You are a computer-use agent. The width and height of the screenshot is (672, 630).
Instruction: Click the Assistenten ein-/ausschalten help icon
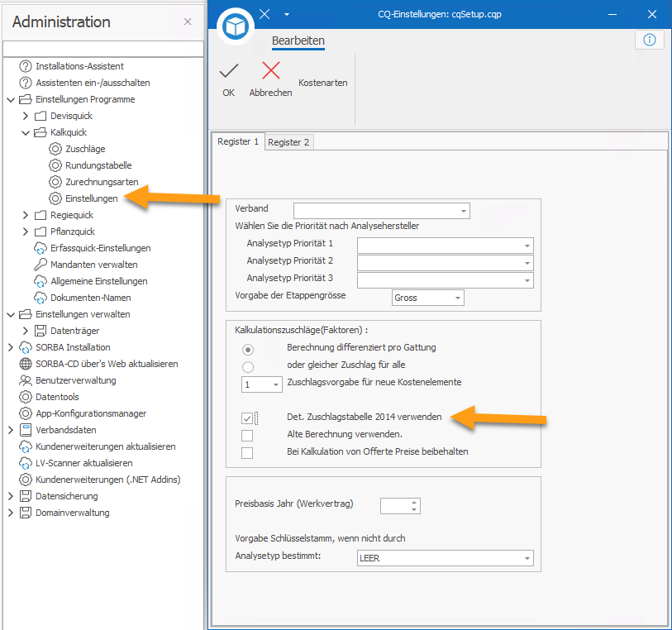[x=26, y=83]
